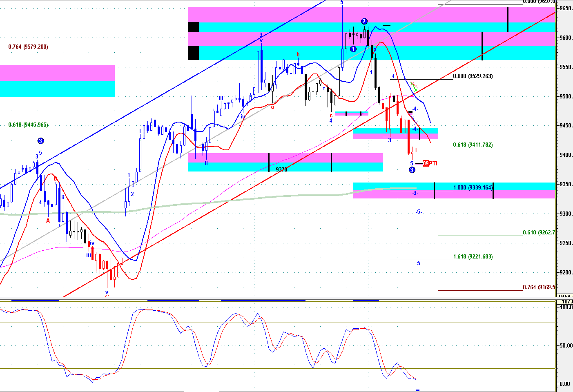Select the circled 1 wave marker

(x=353, y=49)
